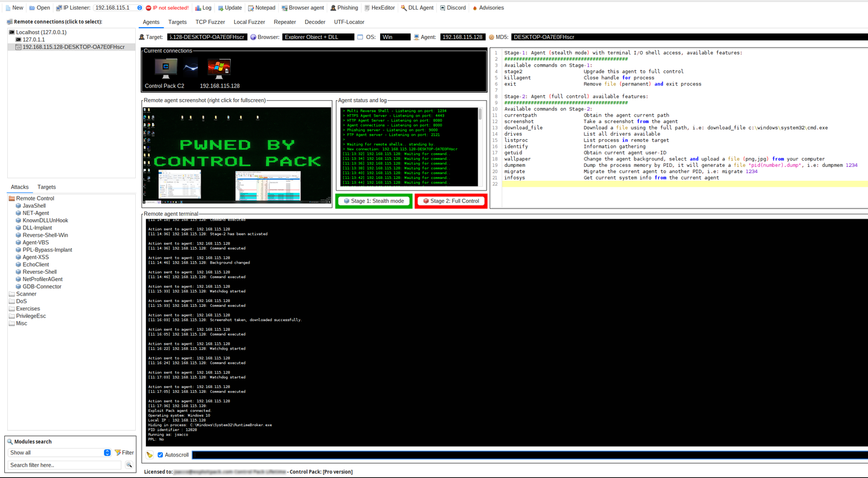Open the Notepad tool
Viewport: 868px width, 478px height.
click(x=261, y=8)
